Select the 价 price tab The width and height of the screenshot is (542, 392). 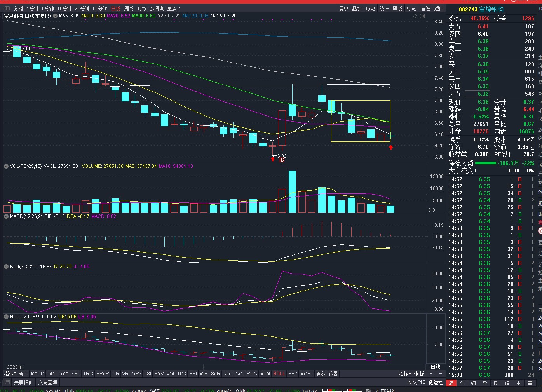[462, 383]
